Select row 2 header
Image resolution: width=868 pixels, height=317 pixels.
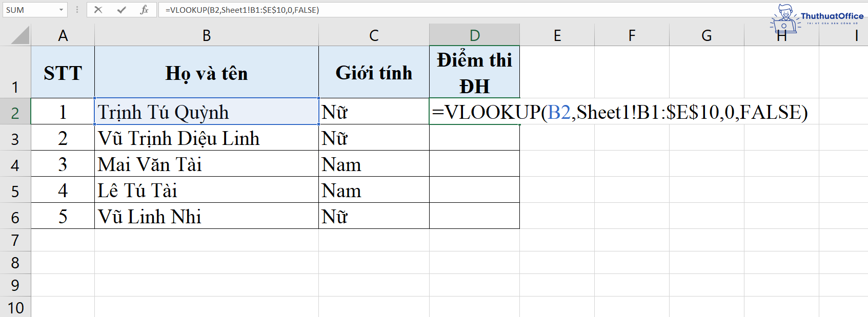(x=15, y=113)
